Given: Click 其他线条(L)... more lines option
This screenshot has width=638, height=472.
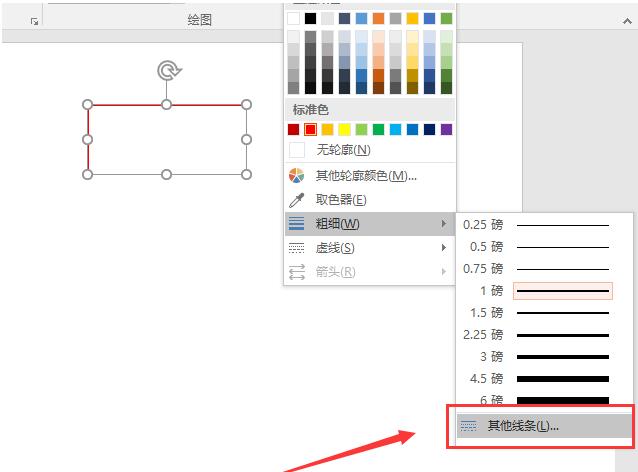Looking at the screenshot, I should click(x=544, y=426).
